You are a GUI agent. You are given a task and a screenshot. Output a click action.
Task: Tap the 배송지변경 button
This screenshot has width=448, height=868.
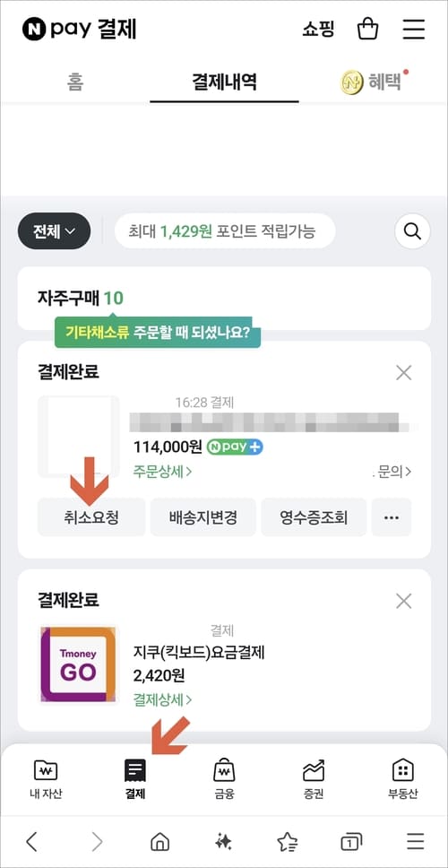pyautogui.click(x=203, y=517)
